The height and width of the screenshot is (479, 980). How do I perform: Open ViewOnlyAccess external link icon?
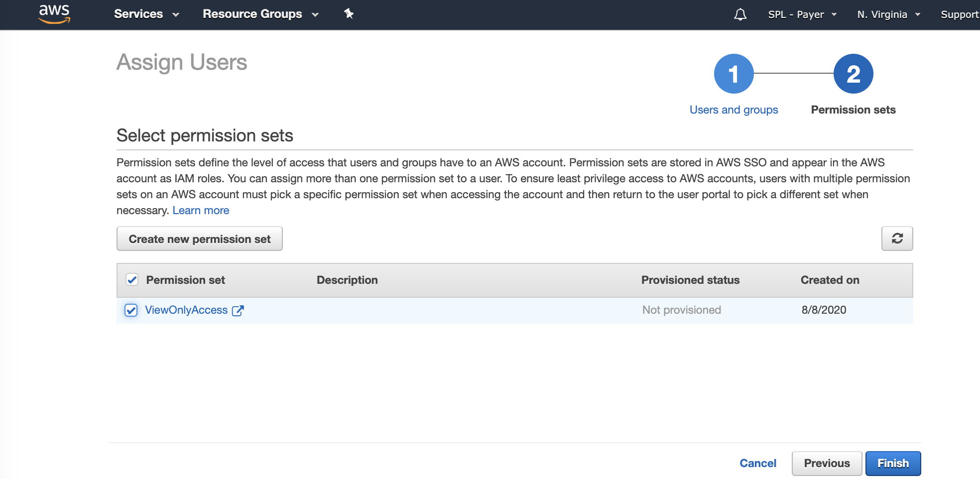(238, 310)
